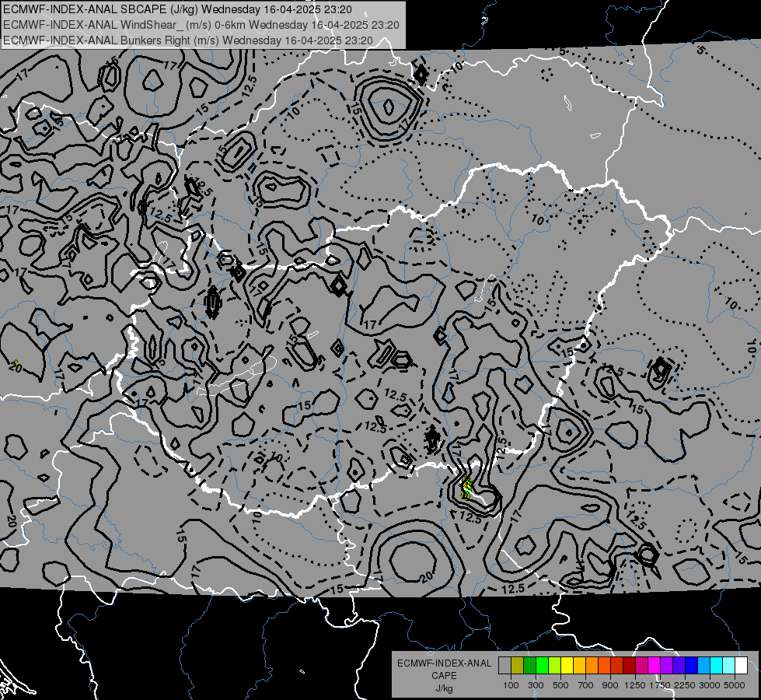The image size is (761, 700).
Task: Pick the sky blue swatch before 3000
Action: [x=703, y=666]
